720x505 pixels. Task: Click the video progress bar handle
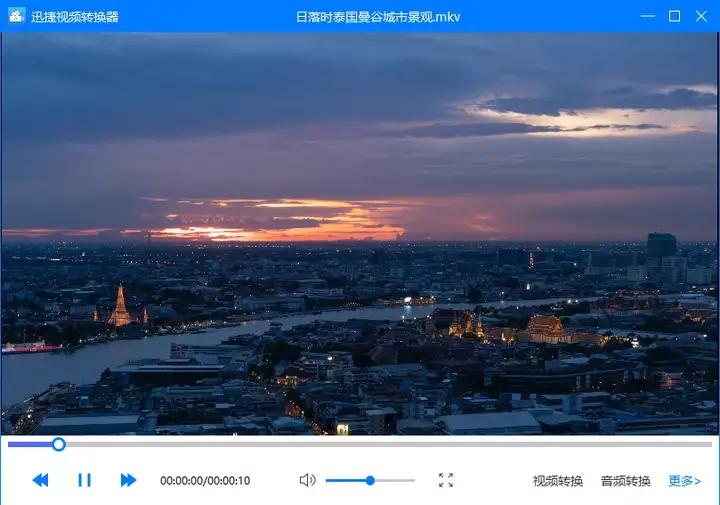point(59,444)
